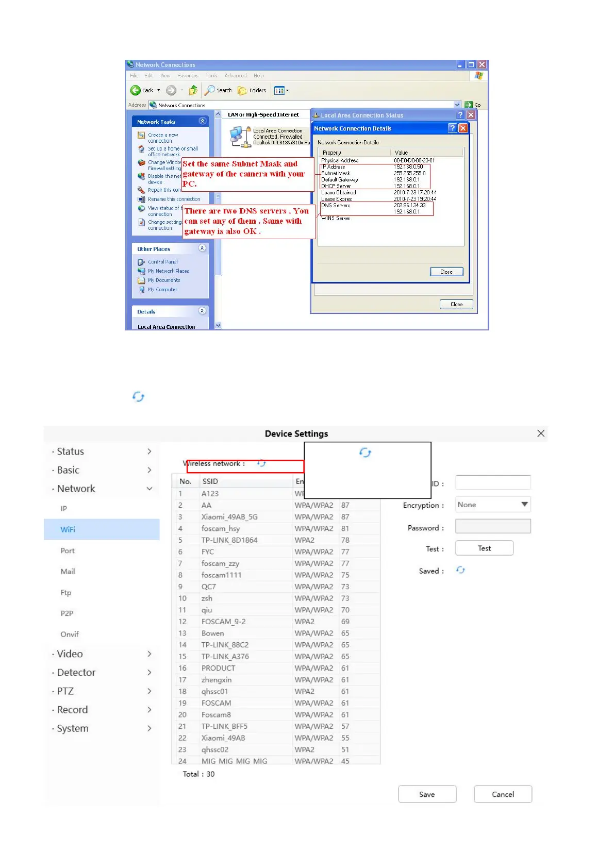Expand the PTZ section in Device Settings
This screenshot has height=868, width=614.
click(x=102, y=691)
